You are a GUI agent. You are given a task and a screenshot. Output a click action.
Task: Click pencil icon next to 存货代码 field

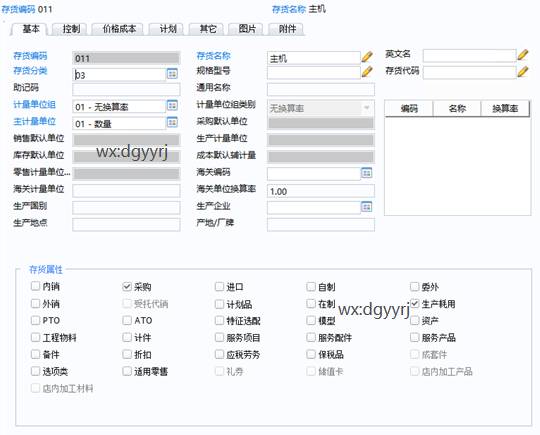coord(522,72)
